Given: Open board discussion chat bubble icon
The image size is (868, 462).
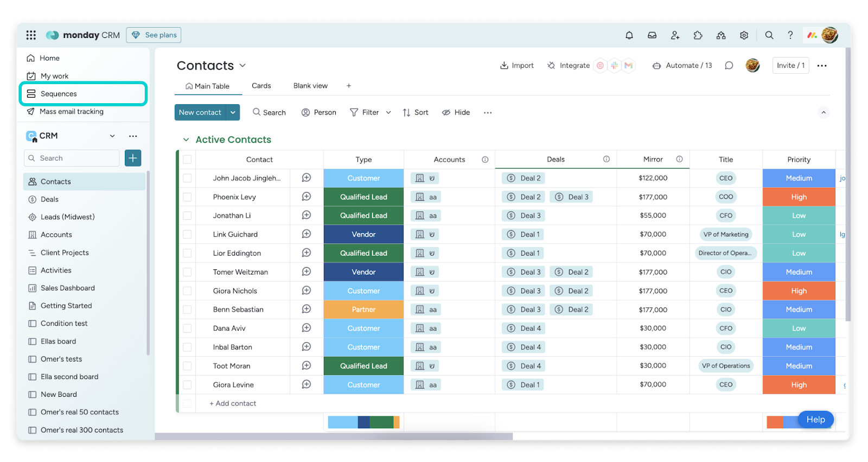Looking at the screenshot, I should (729, 66).
